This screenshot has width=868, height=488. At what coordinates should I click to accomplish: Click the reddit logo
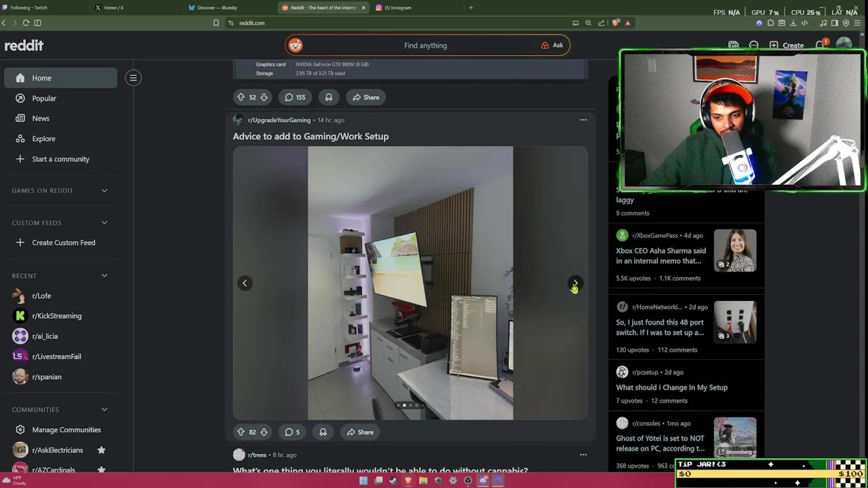click(24, 45)
